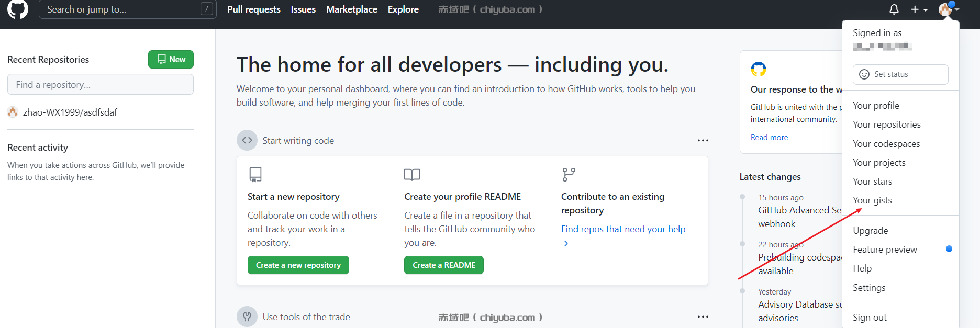Click the smiley icon in Set status
Viewport: 980px width, 328px height.
click(x=864, y=74)
